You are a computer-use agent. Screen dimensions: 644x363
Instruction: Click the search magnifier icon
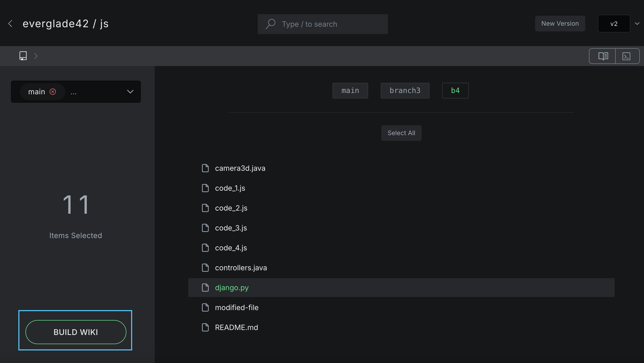(270, 24)
